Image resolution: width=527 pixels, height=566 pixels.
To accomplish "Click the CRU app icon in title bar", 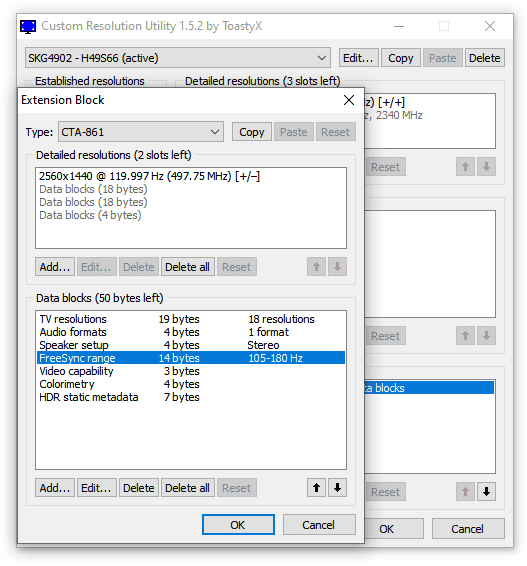I will 28,27.
